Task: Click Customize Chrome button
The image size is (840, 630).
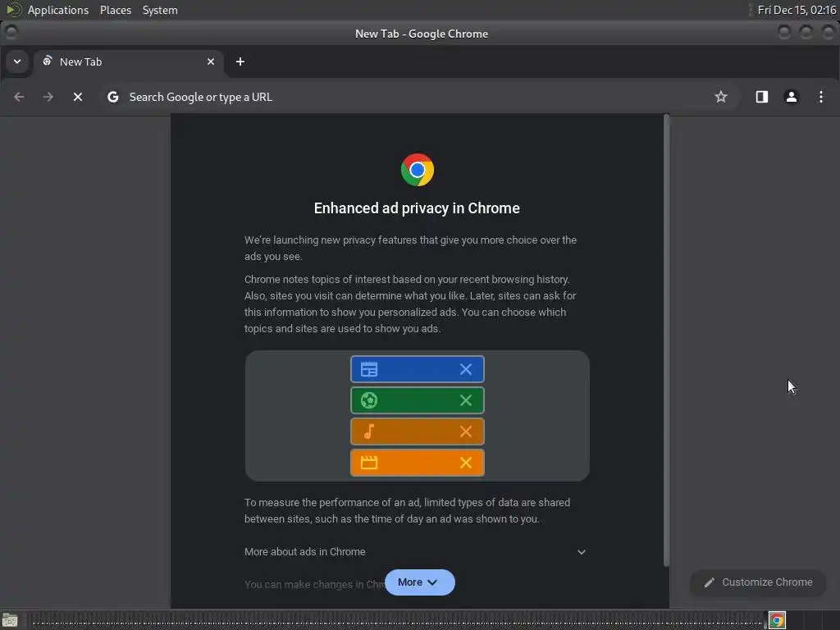Action: [758, 582]
